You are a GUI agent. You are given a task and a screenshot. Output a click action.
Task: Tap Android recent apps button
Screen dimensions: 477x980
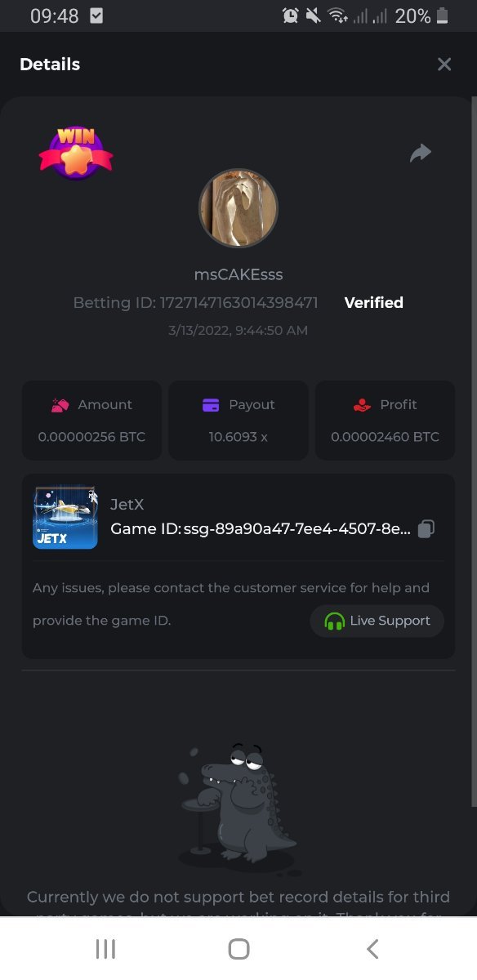(x=105, y=948)
